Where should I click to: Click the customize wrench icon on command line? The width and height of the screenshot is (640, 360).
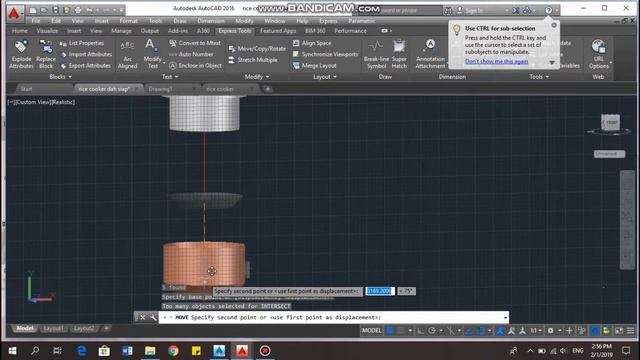(x=153, y=317)
